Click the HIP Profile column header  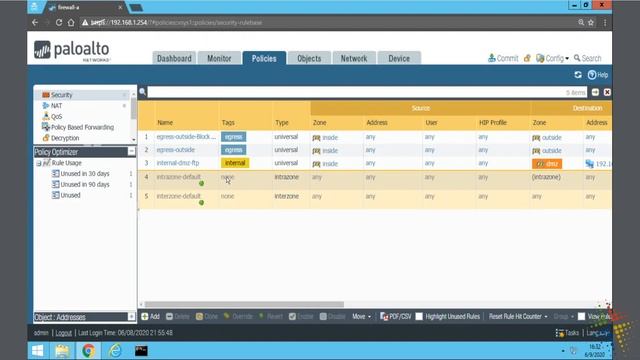click(x=493, y=122)
